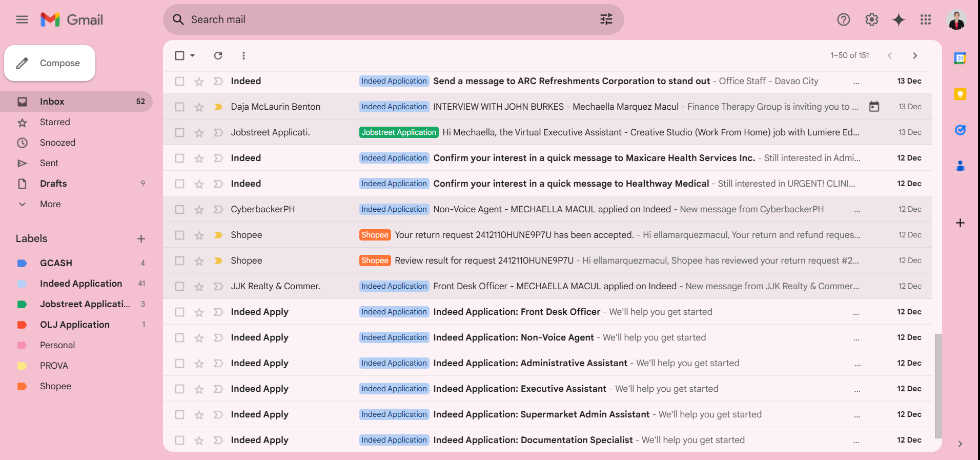Open the Google account avatar
Viewport: 980px width, 460px height.
956,19
